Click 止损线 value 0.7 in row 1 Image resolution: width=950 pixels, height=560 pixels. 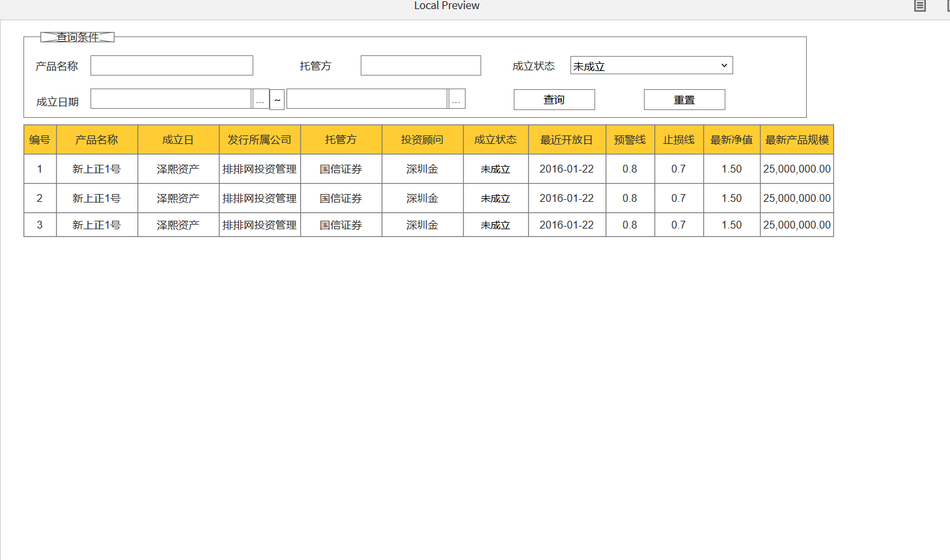pyautogui.click(x=679, y=169)
